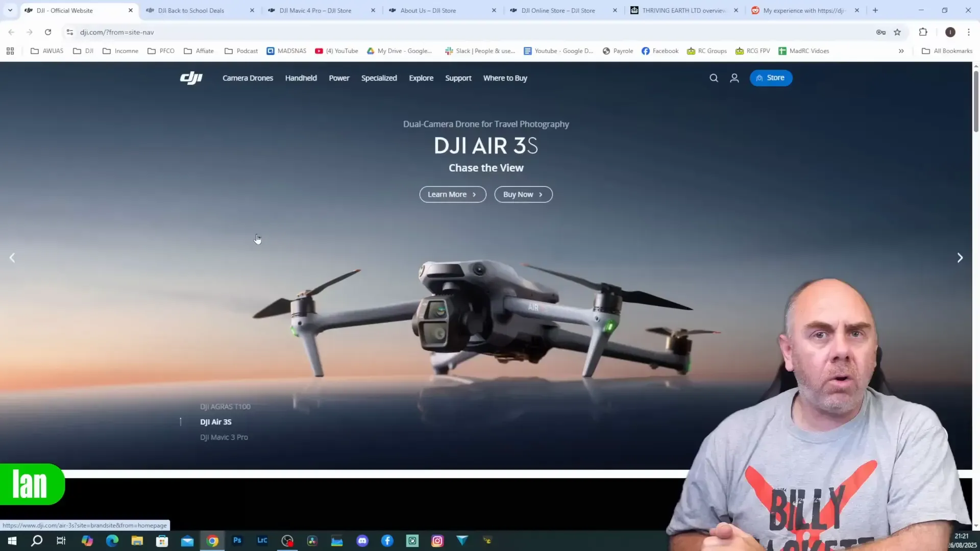Open the YouTube bookmark
The width and height of the screenshot is (980, 551).
[337, 51]
